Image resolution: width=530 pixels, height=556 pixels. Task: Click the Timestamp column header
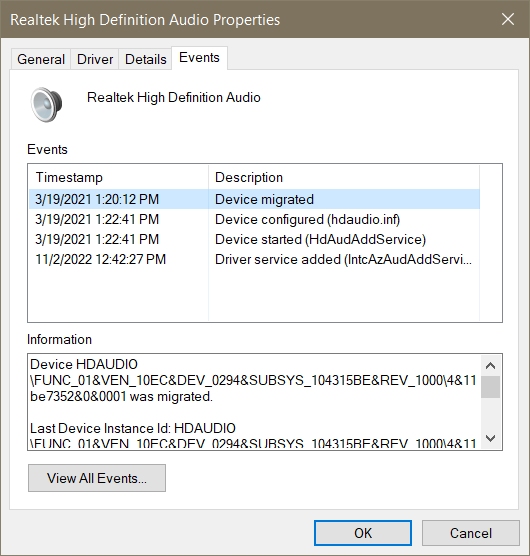[x=119, y=177]
